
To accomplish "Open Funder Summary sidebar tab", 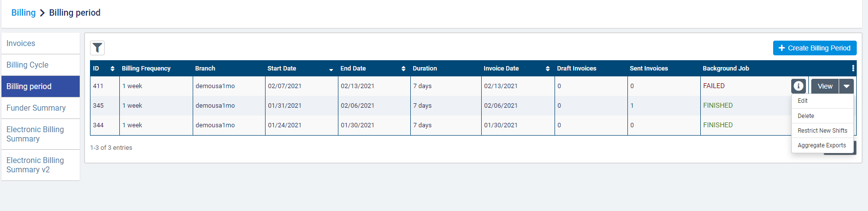I will (x=36, y=108).
